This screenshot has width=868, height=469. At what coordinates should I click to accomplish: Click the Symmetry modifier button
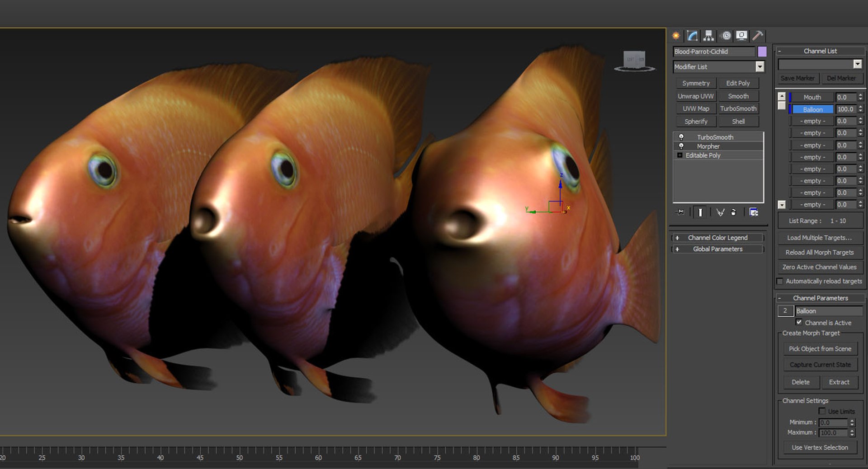pyautogui.click(x=696, y=83)
